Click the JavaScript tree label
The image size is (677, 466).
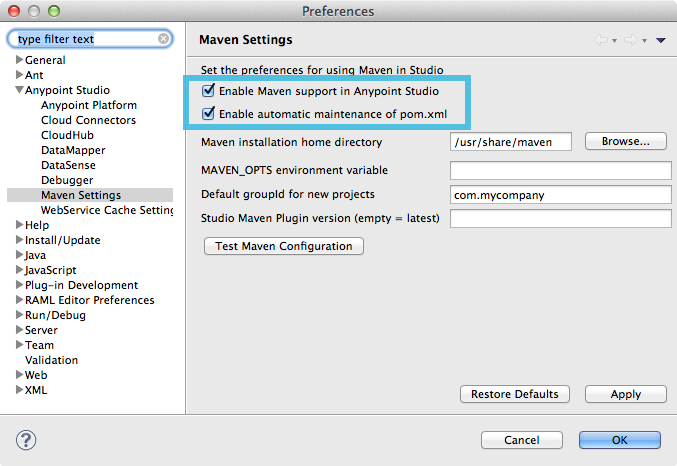tap(51, 270)
